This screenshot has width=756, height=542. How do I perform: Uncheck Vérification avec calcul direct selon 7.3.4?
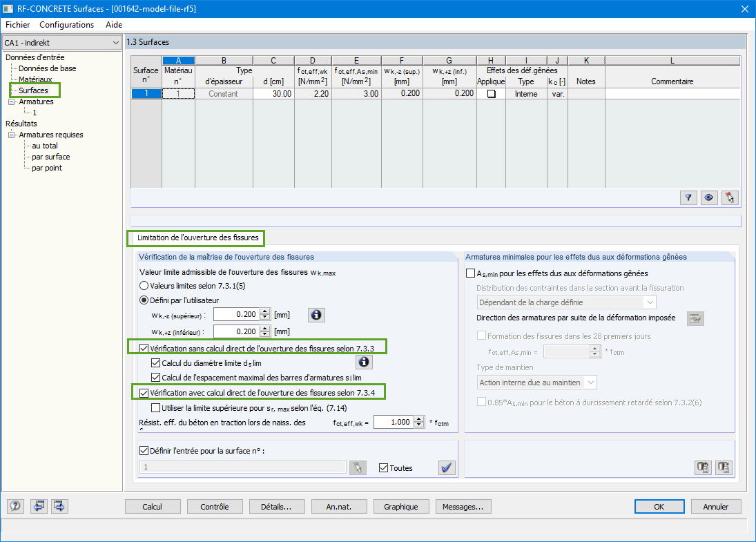coord(144,393)
